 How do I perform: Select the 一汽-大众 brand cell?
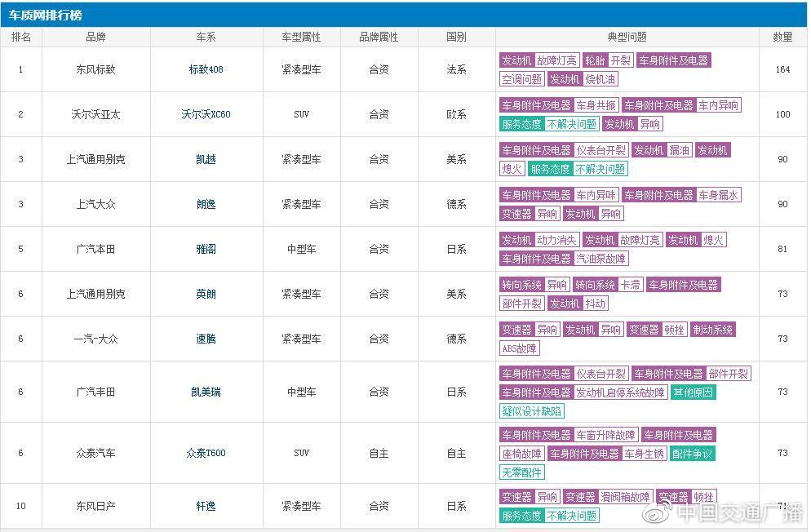click(x=95, y=339)
